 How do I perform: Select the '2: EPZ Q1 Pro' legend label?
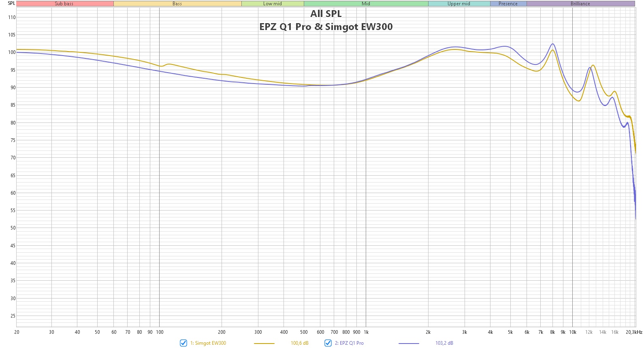(x=349, y=343)
